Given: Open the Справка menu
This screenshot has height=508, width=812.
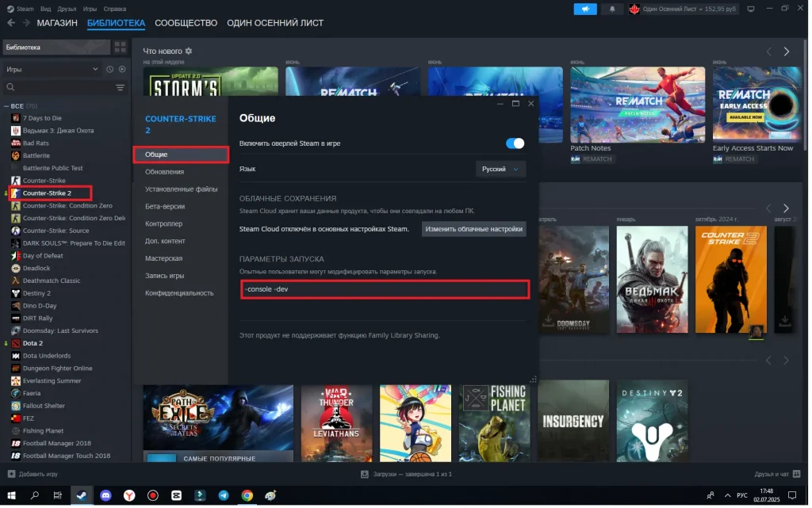Looking at the screenshot, I should click(114, 9).
